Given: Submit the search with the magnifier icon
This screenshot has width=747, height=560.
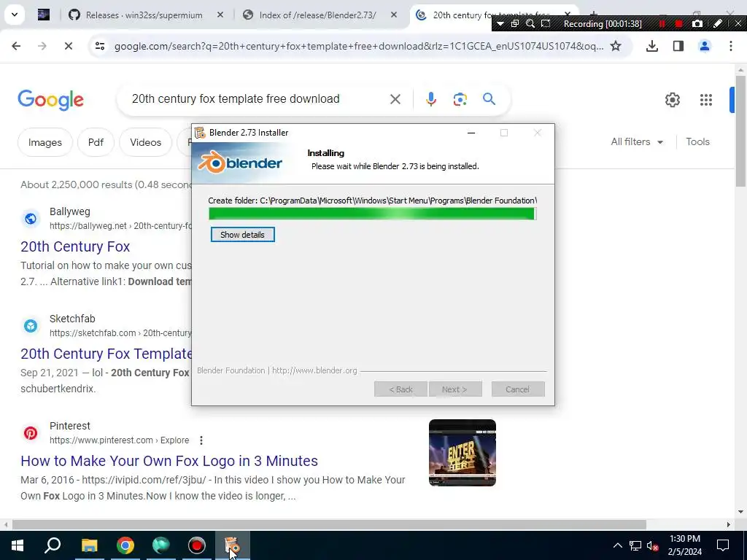Looking at the screenshot, I should tap(489, 99).
